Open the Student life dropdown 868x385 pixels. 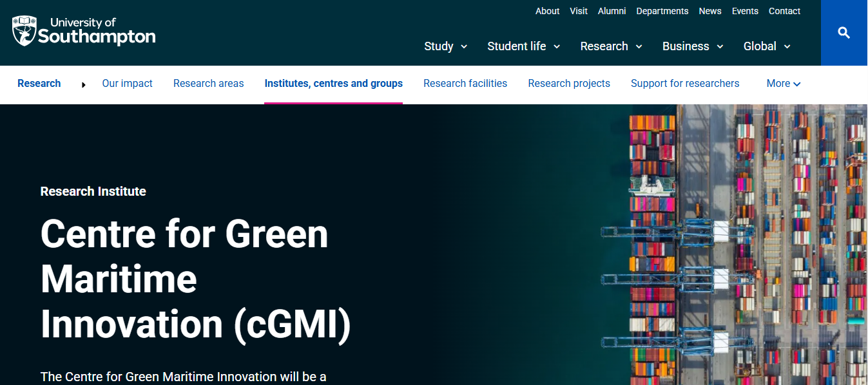coord(523,46)
